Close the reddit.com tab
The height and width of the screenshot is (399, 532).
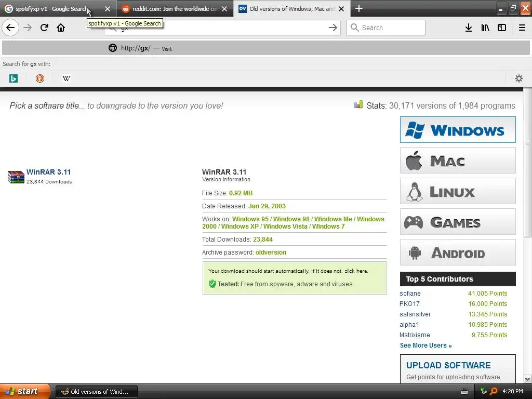(x=224, y=9)
